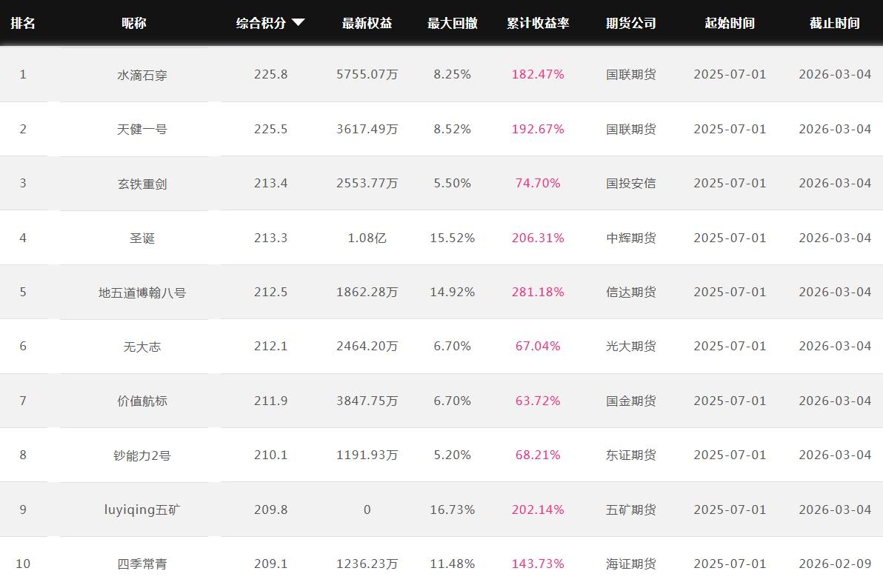This screenshot has height=588, width=883.
Task: Sort by 最大回撤 column header
Action: click(452, 23)
